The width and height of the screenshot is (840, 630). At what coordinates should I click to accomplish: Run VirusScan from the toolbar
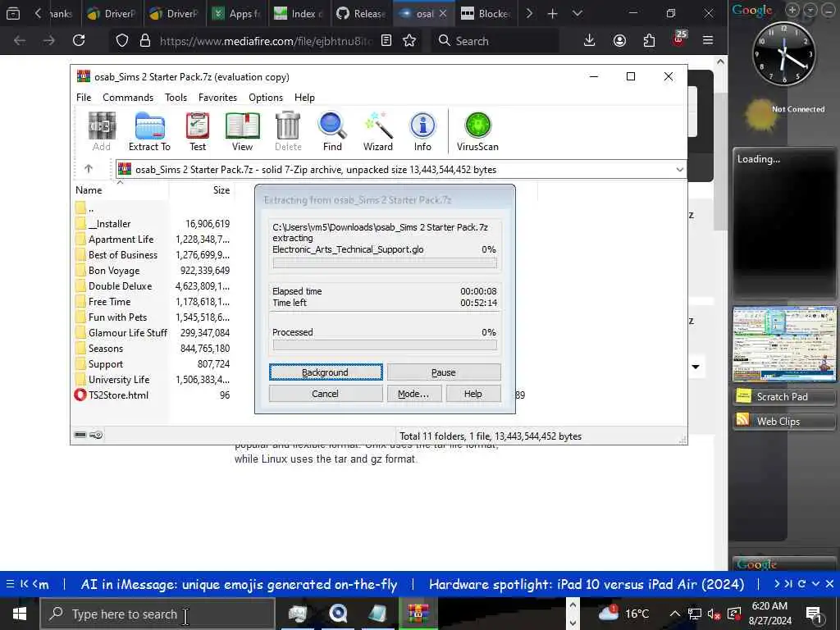pyautogui.click(x=477, y=131)
